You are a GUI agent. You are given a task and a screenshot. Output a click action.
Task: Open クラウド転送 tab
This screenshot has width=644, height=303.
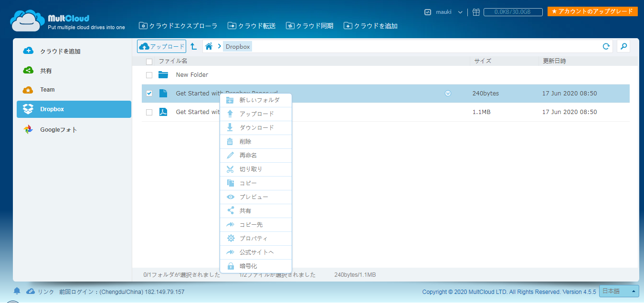pyautogui.click(x=252, y=26)
